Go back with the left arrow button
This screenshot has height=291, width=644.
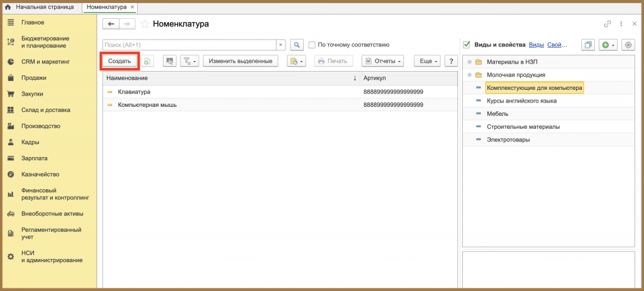pyautogui.click(x=111, y=24)
